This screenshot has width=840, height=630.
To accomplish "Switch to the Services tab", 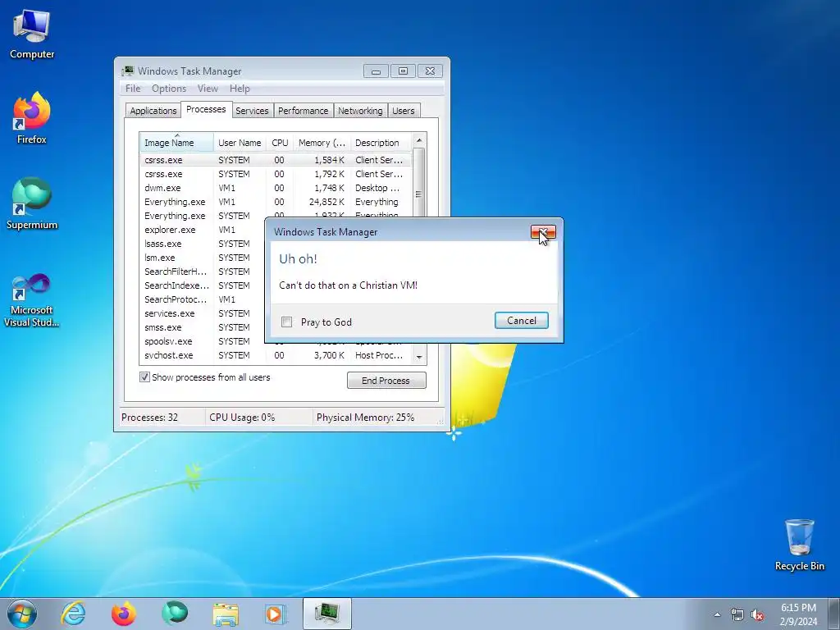I will 252,111.
